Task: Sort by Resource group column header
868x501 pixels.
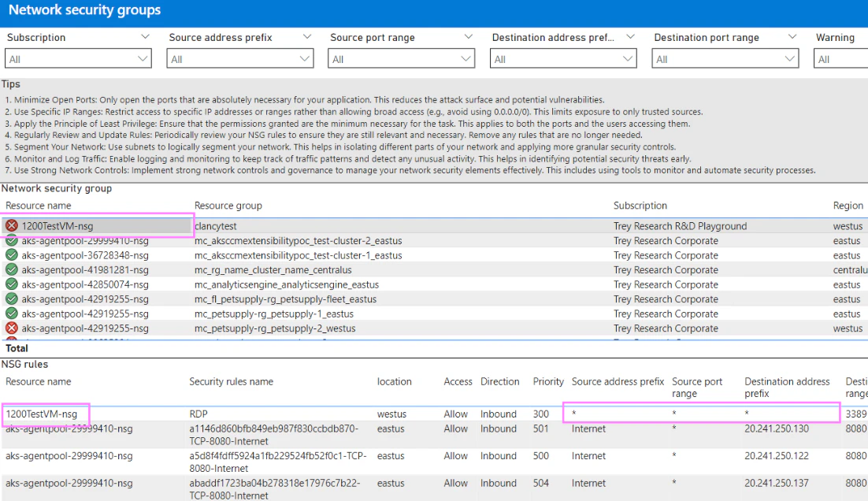Action: tap(228, 206)
